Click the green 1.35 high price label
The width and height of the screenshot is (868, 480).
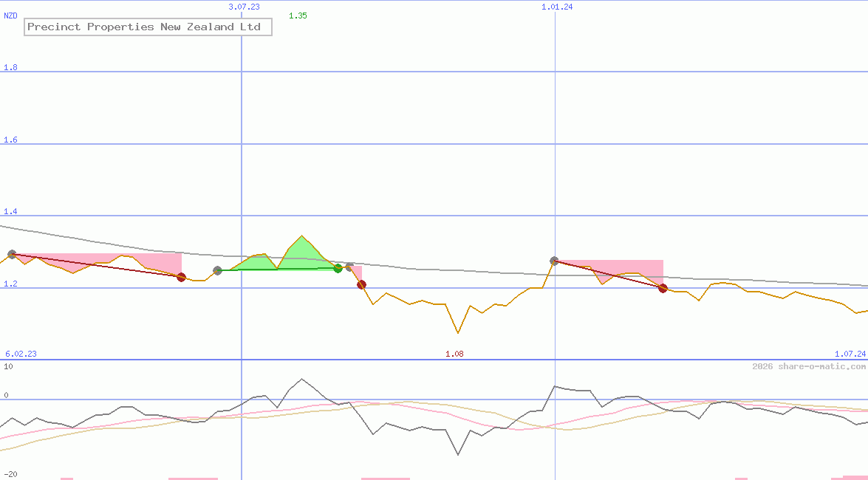298,15
